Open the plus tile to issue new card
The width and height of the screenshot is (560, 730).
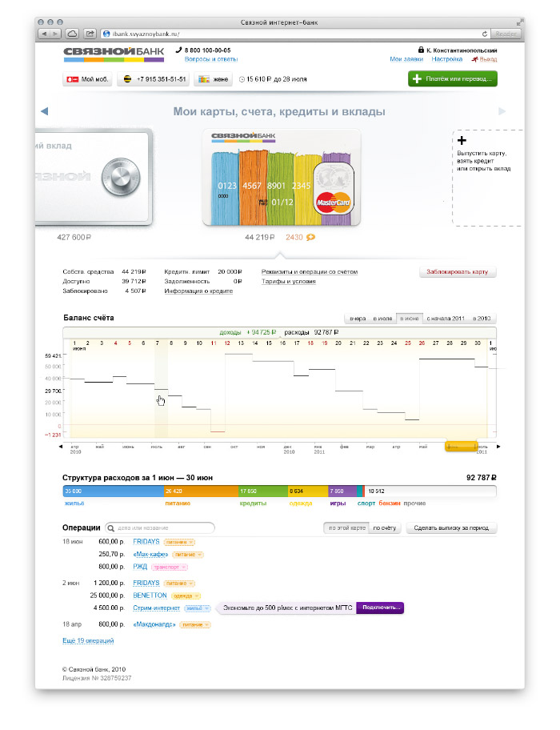click(x=488, y=178)
